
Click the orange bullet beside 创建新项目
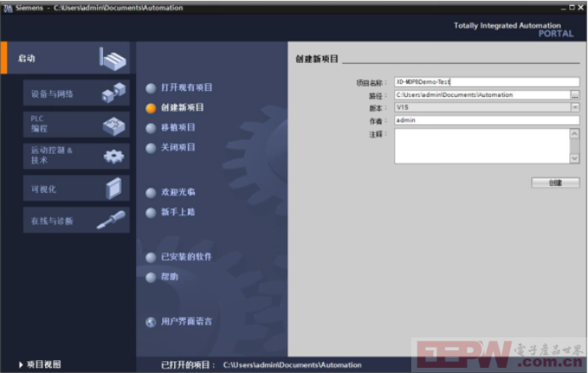[150, 108]
